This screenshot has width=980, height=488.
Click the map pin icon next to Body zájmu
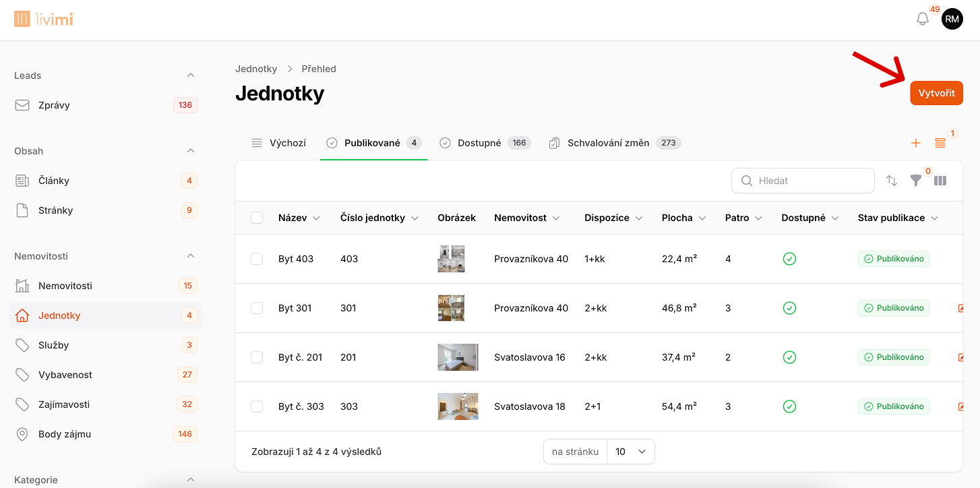point(22,434)
